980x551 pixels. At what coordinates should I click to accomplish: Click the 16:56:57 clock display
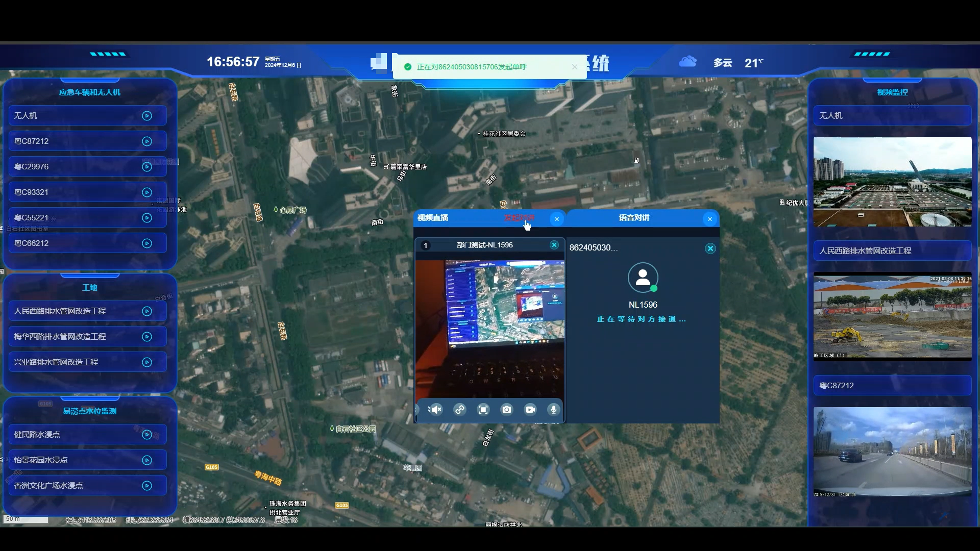[x=233, y=62]
